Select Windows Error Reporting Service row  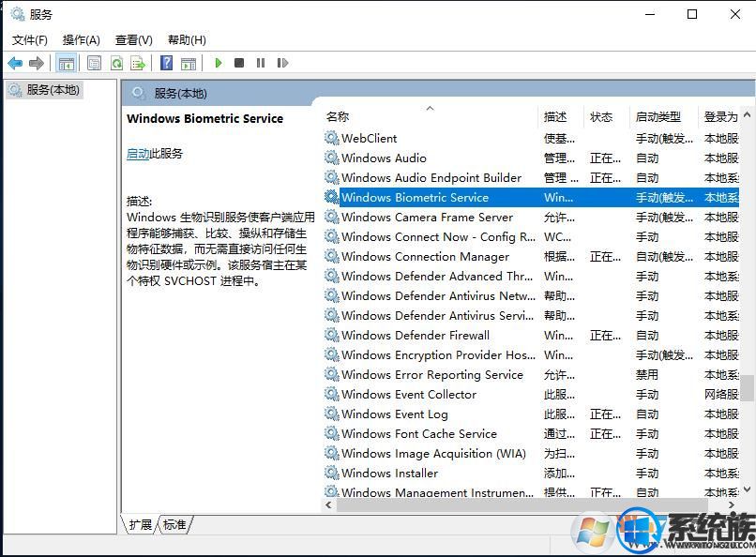[x=531, y=375]
